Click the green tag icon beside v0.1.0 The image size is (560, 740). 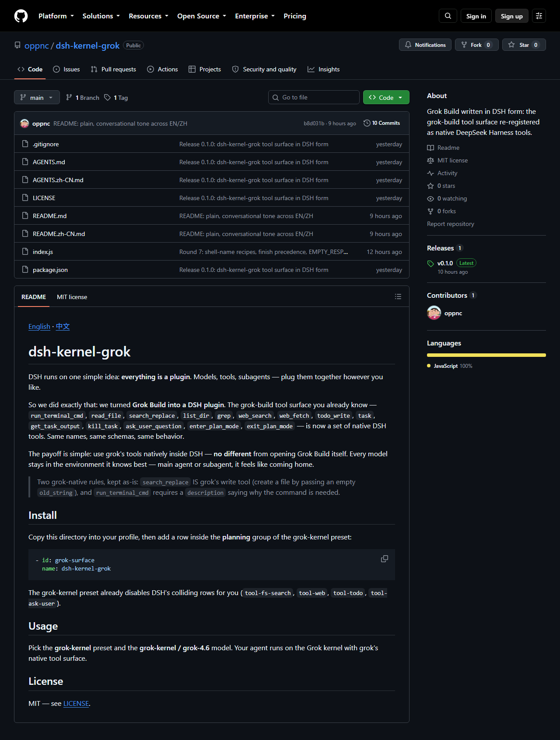pyautogui.click(x=430, y=264)
